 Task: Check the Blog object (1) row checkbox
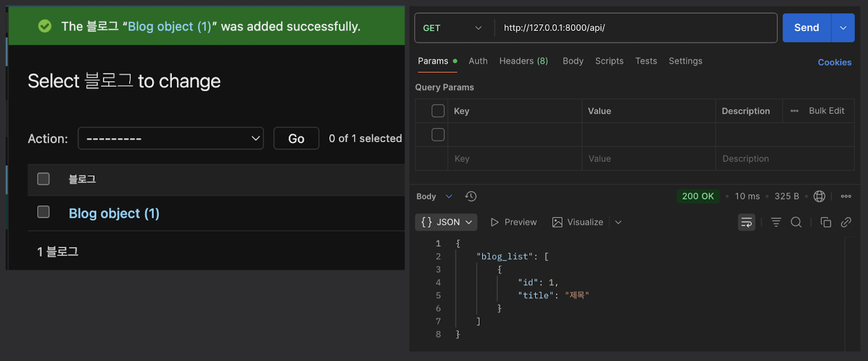coord(43,212)
